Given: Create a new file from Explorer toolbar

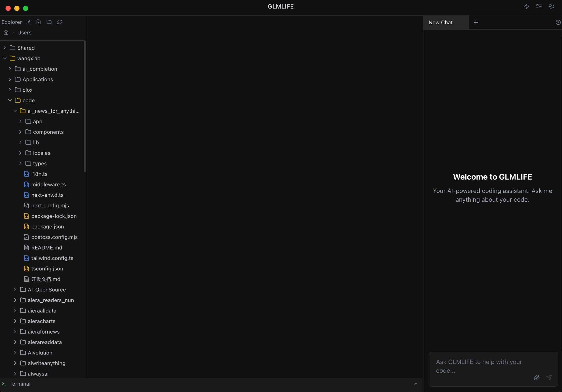Looking at the screenshot, I should (x=38, y=22).
